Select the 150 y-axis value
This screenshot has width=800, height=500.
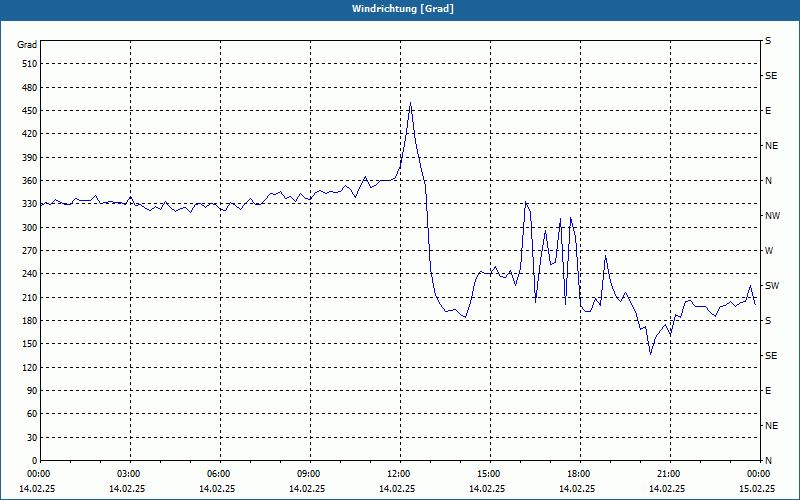tap(30, 344)
